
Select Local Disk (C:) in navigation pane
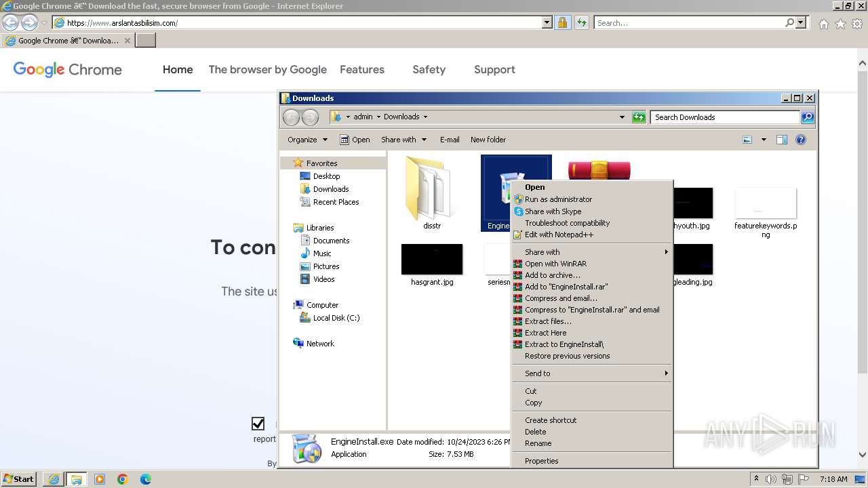(336, 318)
